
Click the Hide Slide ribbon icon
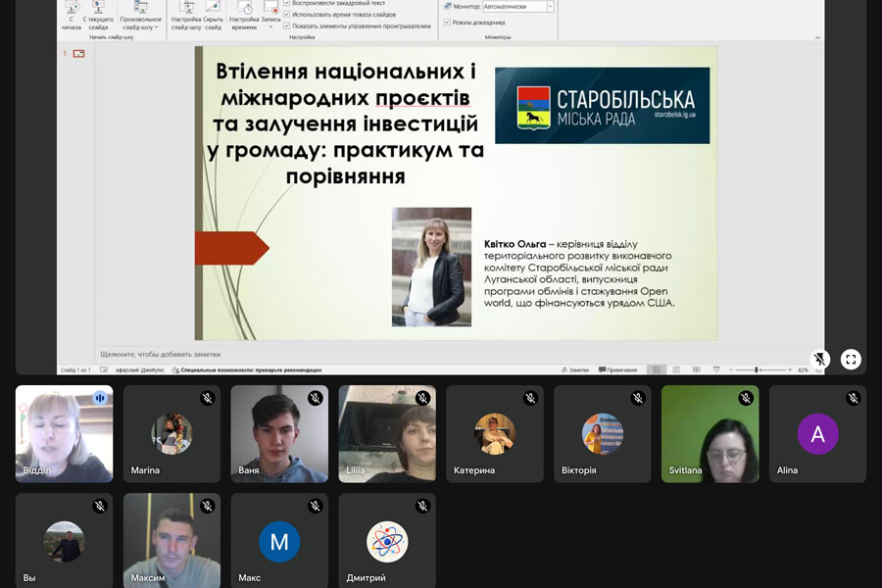(x=213, y=15)
